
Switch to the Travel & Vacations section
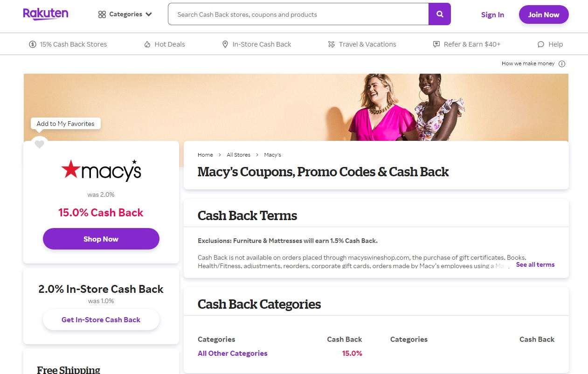367,44
